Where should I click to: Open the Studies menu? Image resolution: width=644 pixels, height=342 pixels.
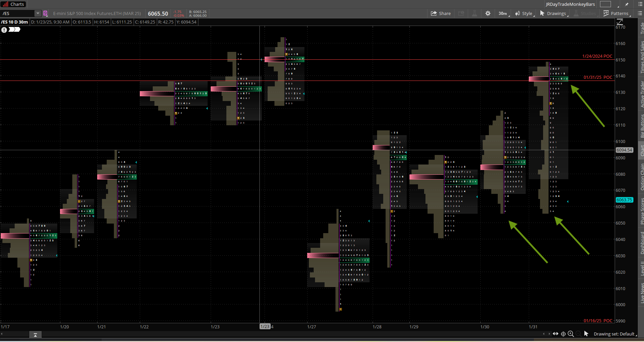click(x=585, y=13)
